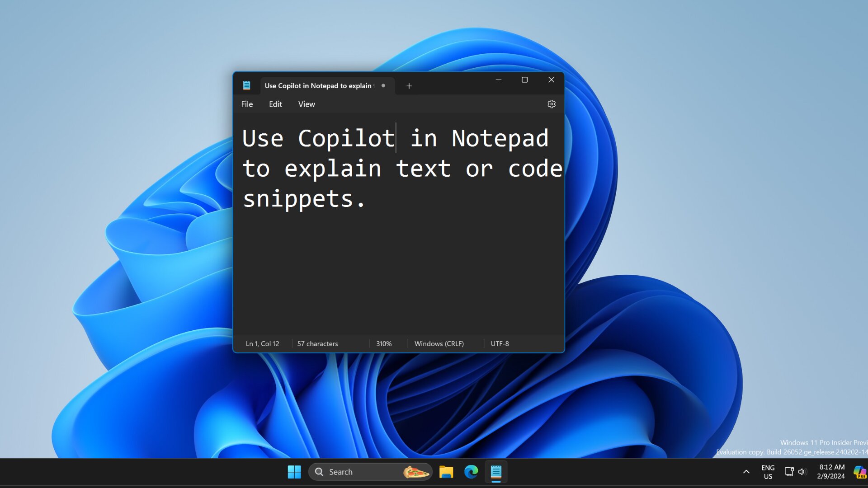This screenshot has width=868, height=488.
Task: Place cursor in word 'snippets.' in editor
Action: [x=304, y=199]
